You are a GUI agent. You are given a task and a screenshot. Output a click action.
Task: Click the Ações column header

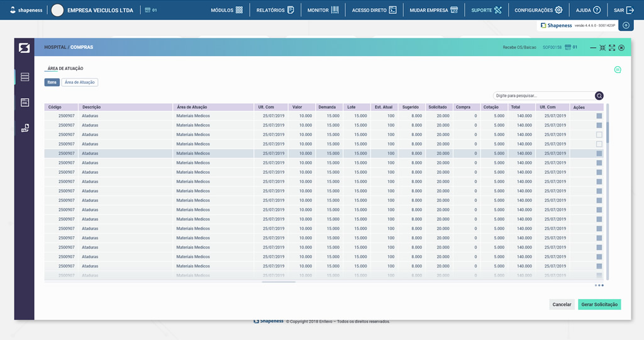click(x=587, y=107)
